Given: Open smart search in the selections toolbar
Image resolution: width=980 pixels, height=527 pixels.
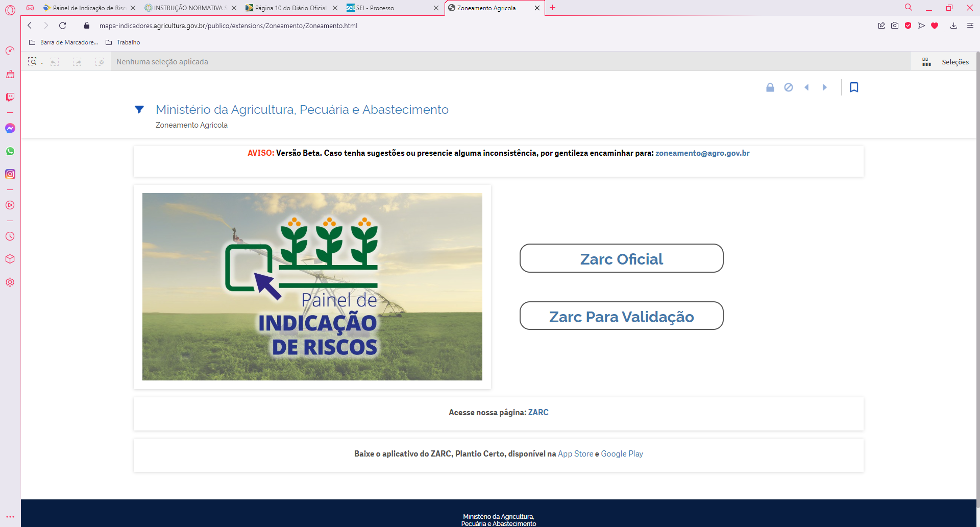Looking at the screenshot, I should [32, 61].
